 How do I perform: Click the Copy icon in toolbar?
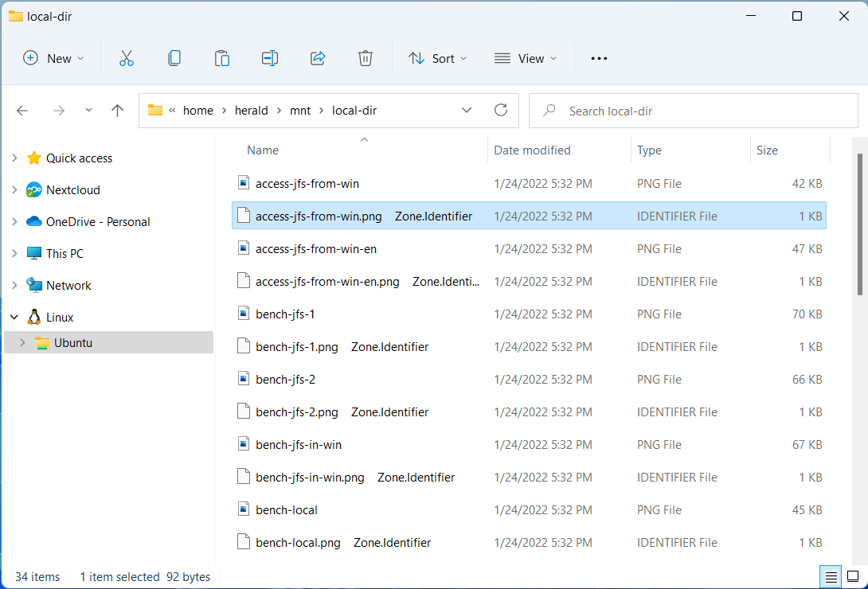174,58
